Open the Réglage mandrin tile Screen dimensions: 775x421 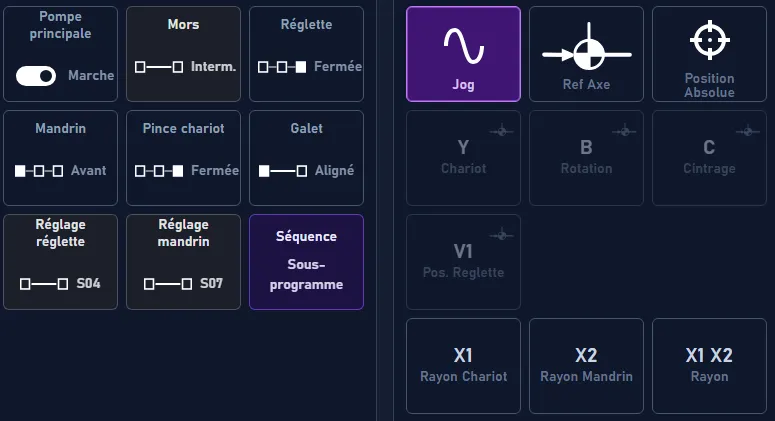pyautogui.click(x=183, y=262)
